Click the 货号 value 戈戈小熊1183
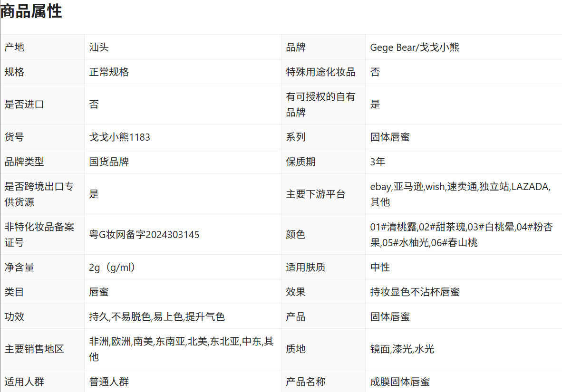562x392 pixels. tap(119, 137)
